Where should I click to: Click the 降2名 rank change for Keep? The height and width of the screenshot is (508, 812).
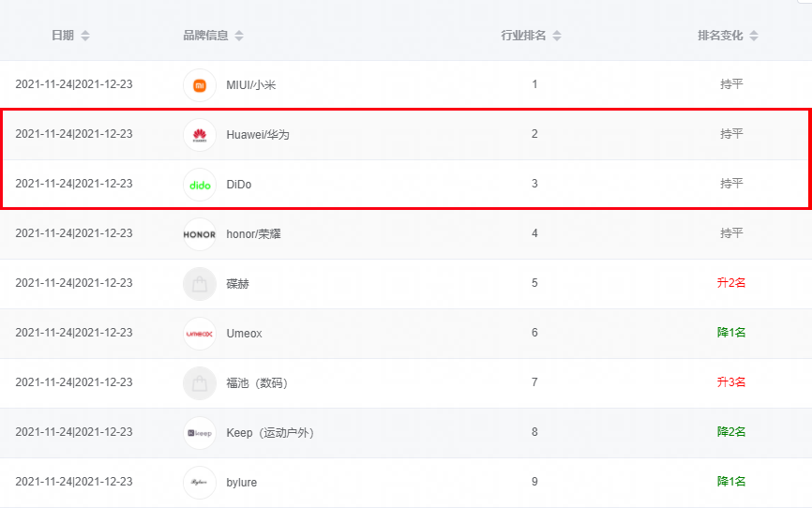(731, 432)
